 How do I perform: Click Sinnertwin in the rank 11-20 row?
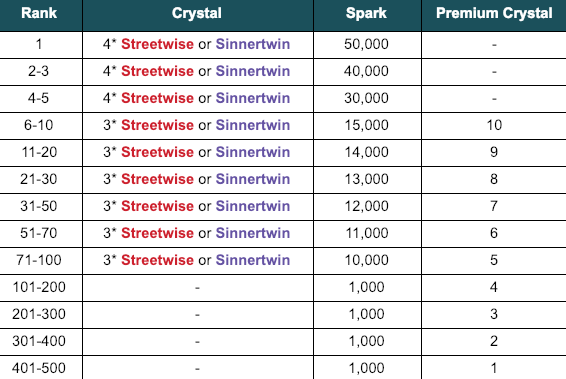(253, 152)
